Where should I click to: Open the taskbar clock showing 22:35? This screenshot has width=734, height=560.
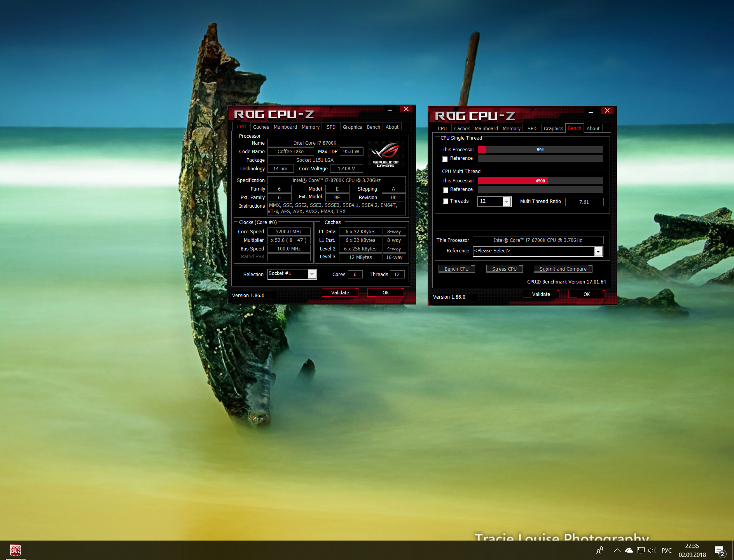click(x=692, y=550)
